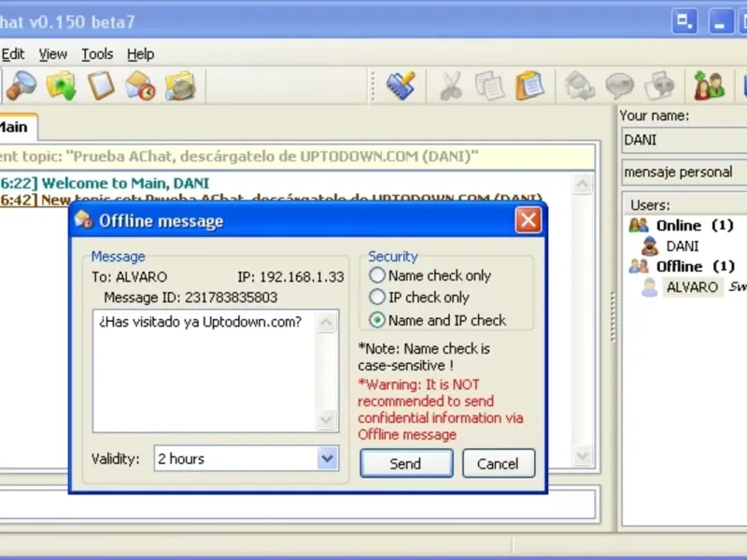747x560 pixels.
Task: Open the envelope with clock offline message icon
Action: [140, 86]
